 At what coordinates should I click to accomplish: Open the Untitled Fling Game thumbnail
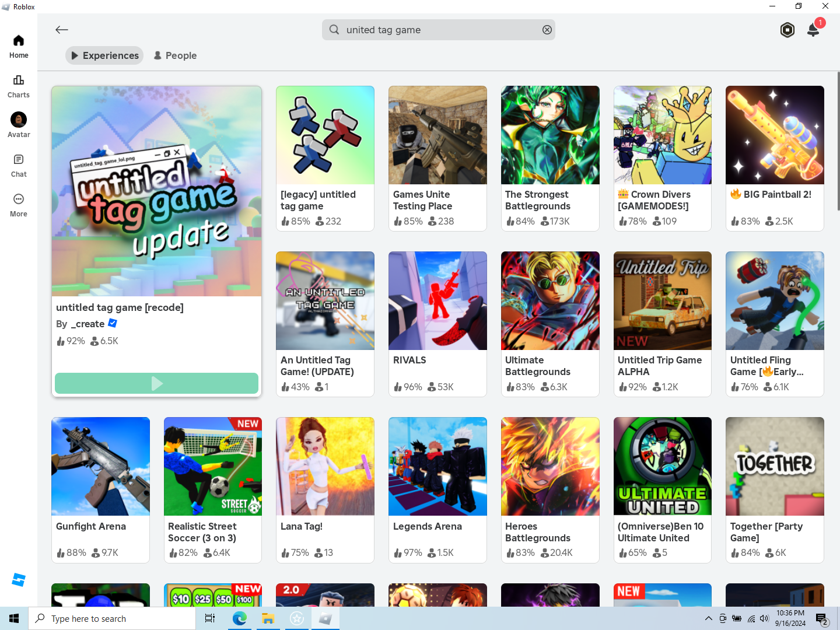click(775, 301)
